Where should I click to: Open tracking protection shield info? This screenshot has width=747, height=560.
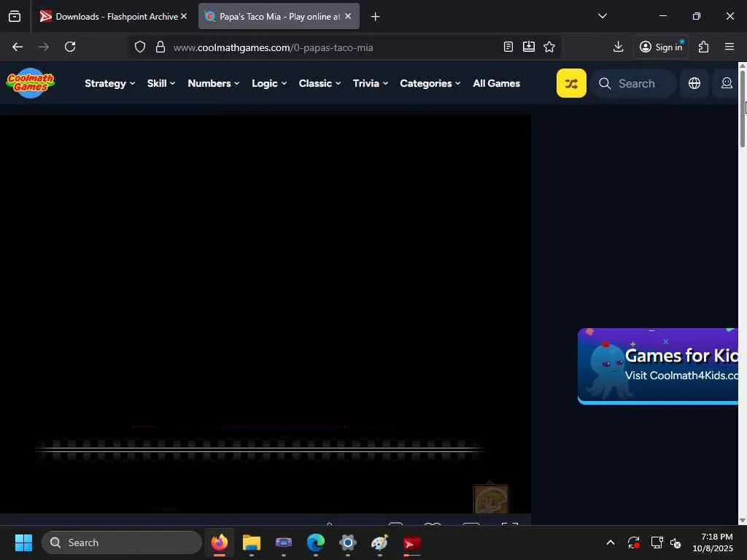(139, 47)
